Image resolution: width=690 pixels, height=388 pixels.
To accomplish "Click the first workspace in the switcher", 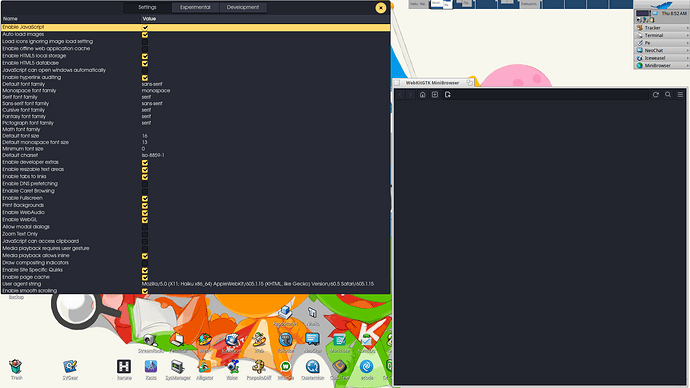I will (x=418, y=4).
